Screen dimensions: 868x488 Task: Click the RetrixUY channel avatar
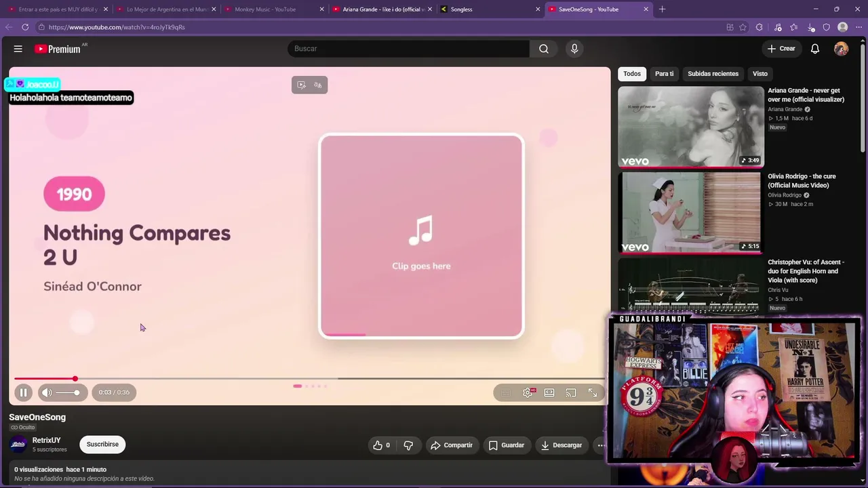point(18,445)
